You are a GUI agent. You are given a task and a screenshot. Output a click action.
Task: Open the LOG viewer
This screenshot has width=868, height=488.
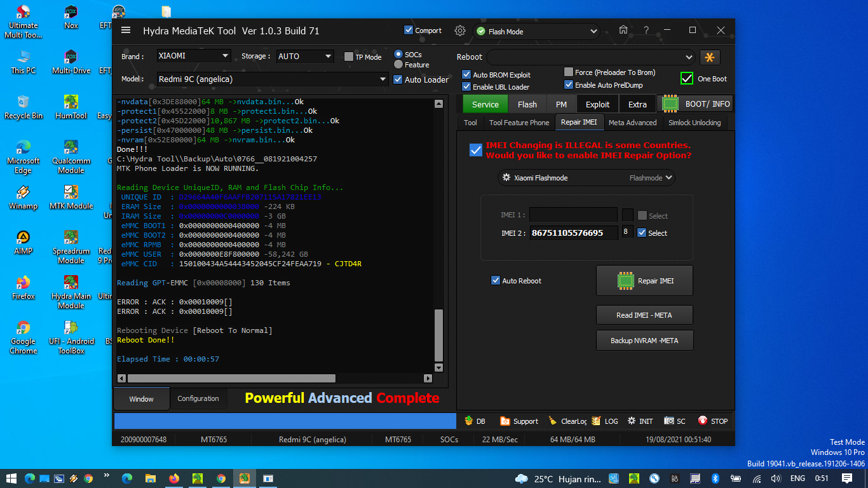[604, 421]
